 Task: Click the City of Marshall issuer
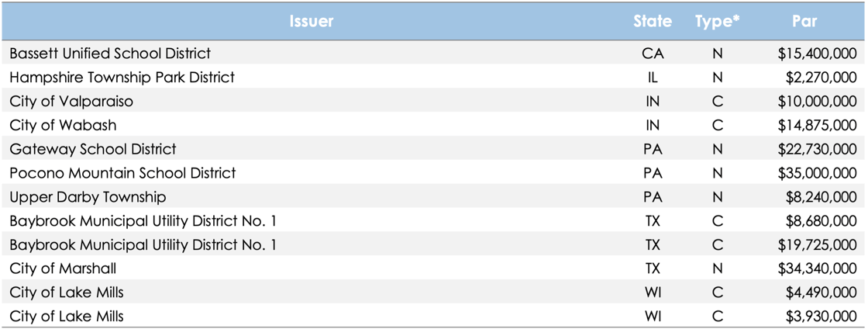[63, 269]
